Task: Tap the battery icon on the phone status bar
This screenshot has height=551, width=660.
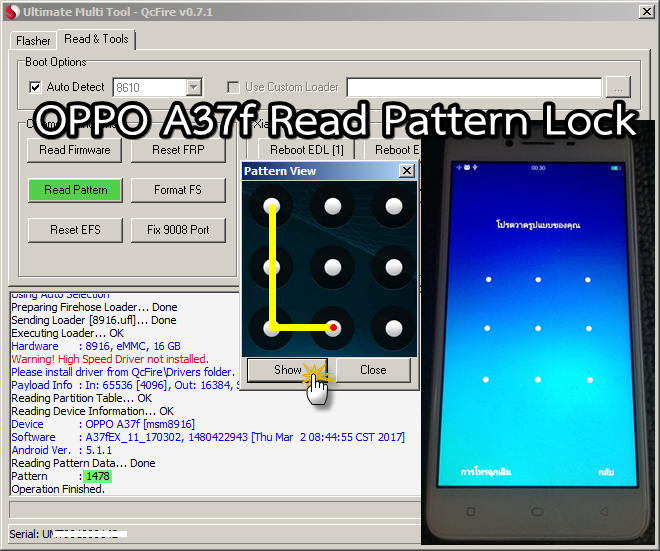Action: point(615,168)
